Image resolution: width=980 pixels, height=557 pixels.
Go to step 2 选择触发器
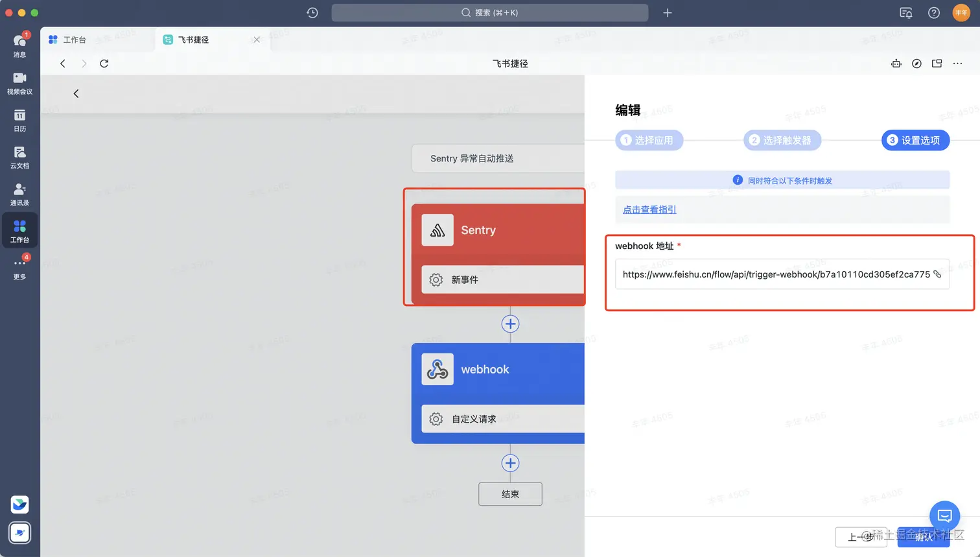[x=782, y=140]
